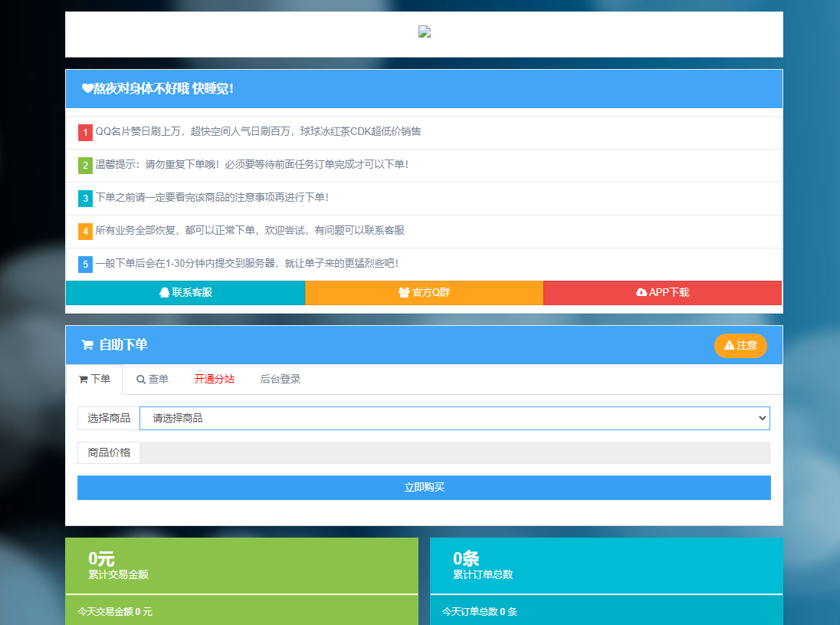The image size is (840, 625).
Task: Switch to the 查单 tab
Action: click(153, 380)
